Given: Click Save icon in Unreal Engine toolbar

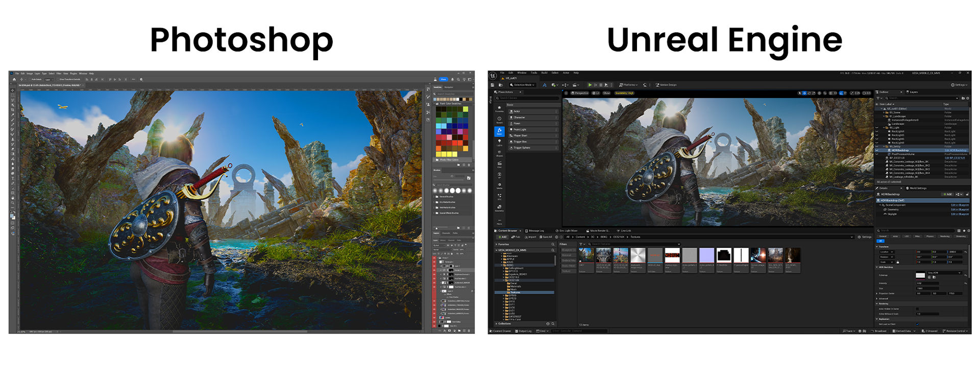Looking at the screenshot, I should tap(493, 85).
